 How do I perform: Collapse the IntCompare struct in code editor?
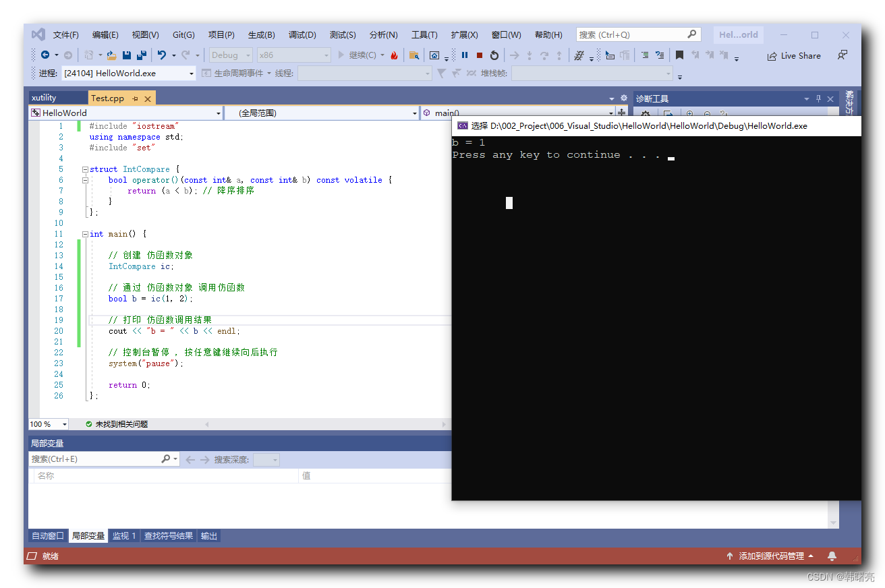84,169
